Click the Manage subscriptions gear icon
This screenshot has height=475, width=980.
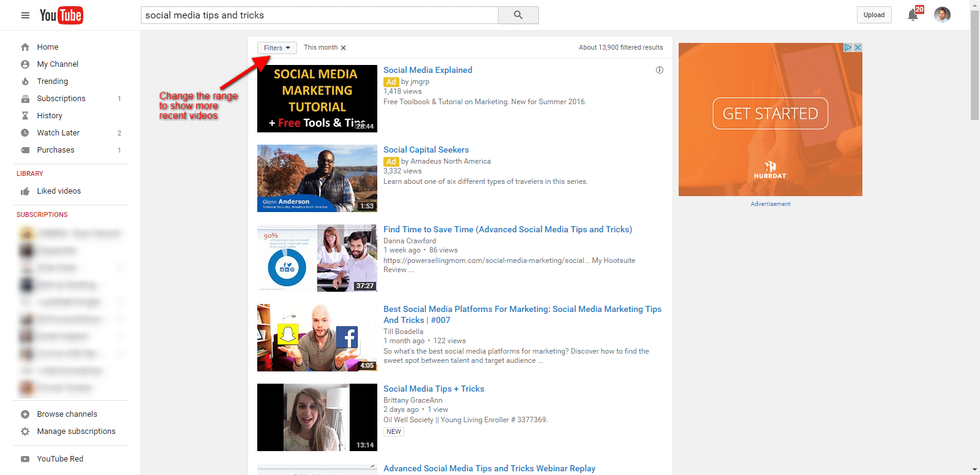(25, 431)
